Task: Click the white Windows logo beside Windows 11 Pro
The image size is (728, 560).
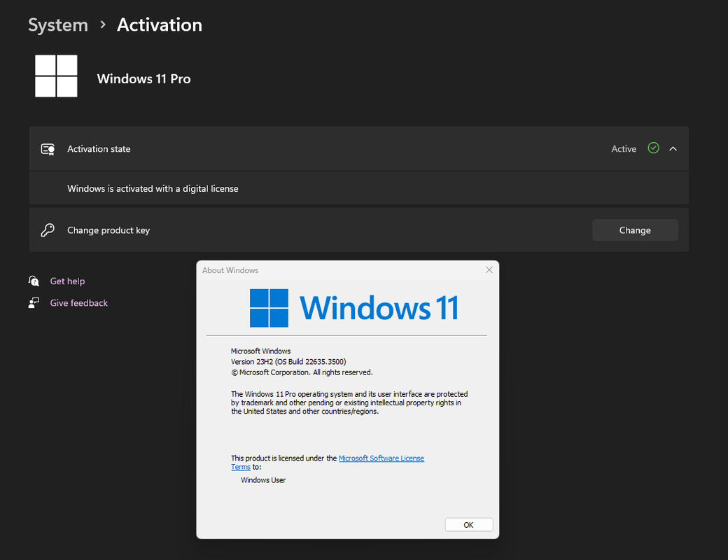Action: (x=56, y=76)
